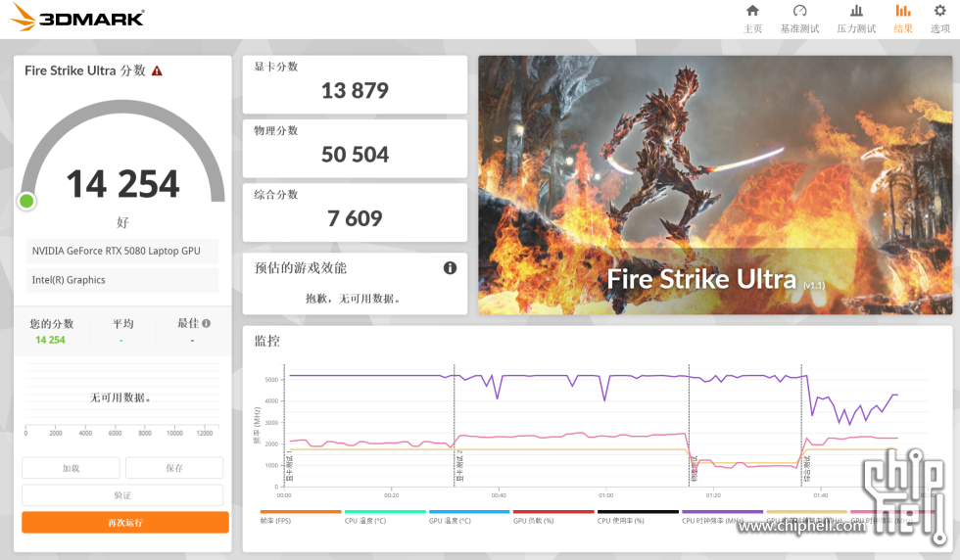
Task: Click the orange 再次运行 run again button
Action: [x=125, y=522]
